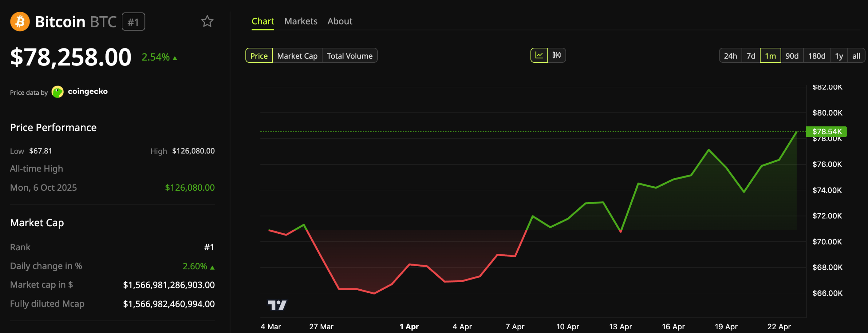The height and width of the screenshot is (333, 868).
Task: Select the 1y time range
Action: point(839,56)
